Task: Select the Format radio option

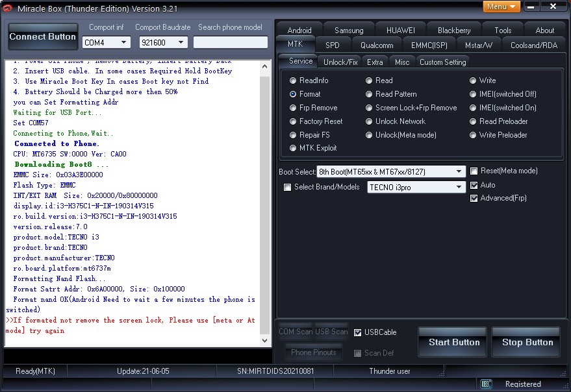Action: point(305,94)
